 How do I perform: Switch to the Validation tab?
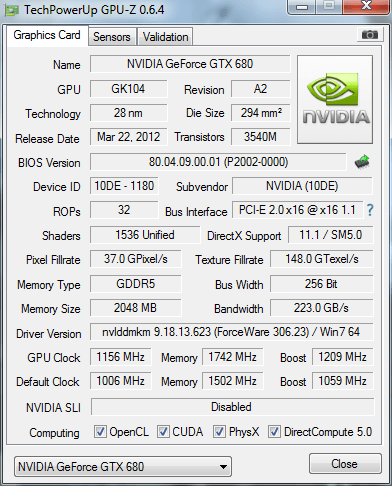tap(165, 36)
